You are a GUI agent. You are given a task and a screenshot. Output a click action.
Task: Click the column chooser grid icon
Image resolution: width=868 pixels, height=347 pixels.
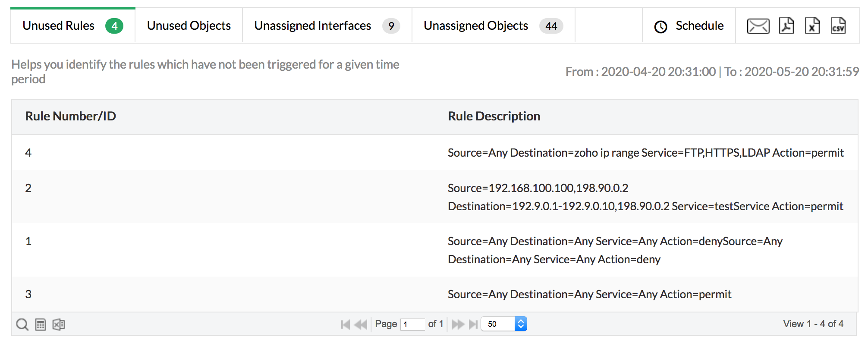tap(41, 324)
